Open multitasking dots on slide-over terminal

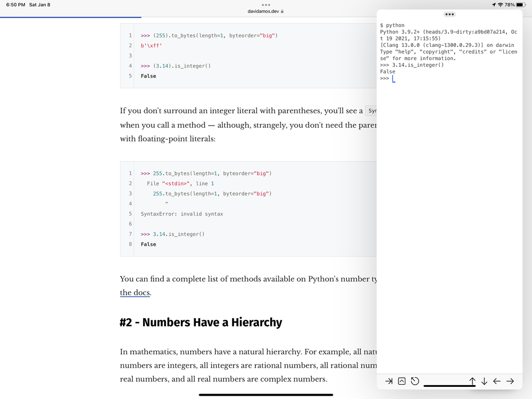450,14
